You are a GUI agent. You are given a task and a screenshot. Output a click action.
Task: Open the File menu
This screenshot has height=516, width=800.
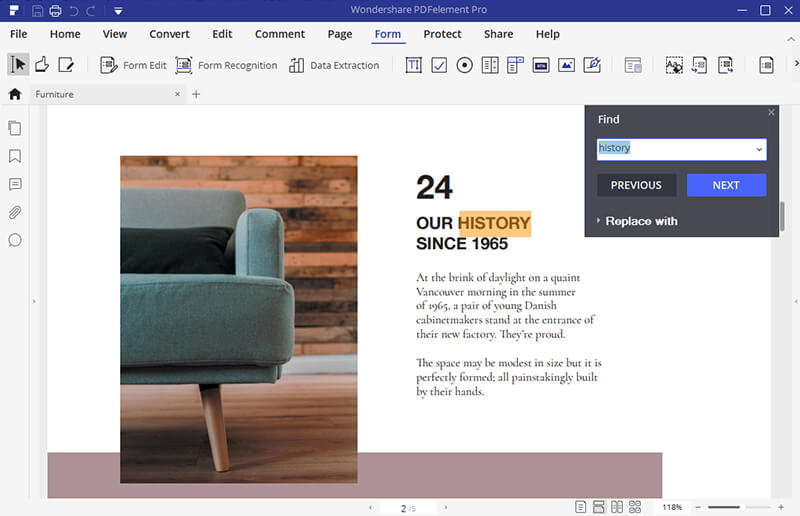pos(18,34)
